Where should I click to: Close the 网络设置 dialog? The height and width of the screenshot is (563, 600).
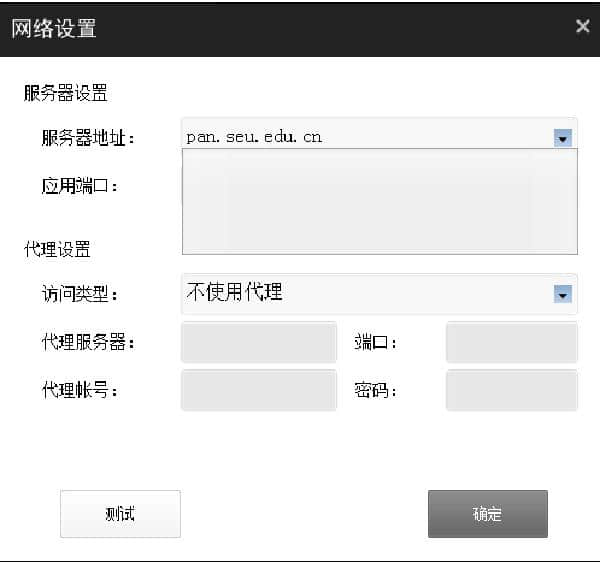pyautogui.click(x=582, y=27)
